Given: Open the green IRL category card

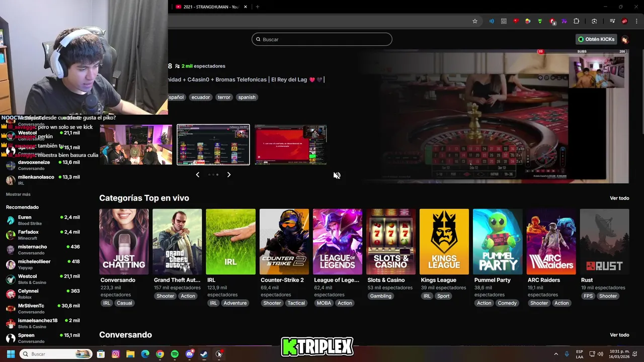Looking at the screenshot, I should [230, 242].
